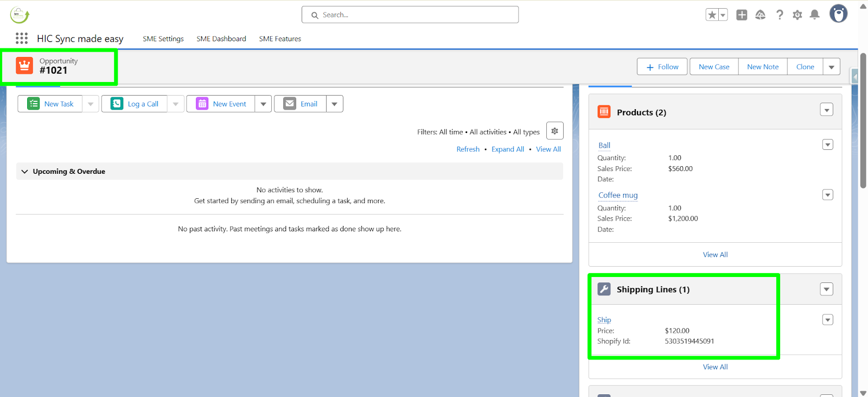The image size is (868, 397).
Task: Click View All in activity timeline
Action: point(548,149)
